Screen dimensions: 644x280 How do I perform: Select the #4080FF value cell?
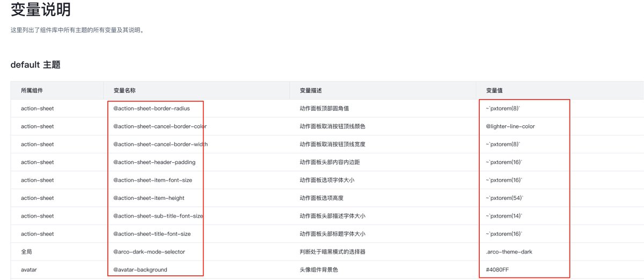(x=497, y=270)
